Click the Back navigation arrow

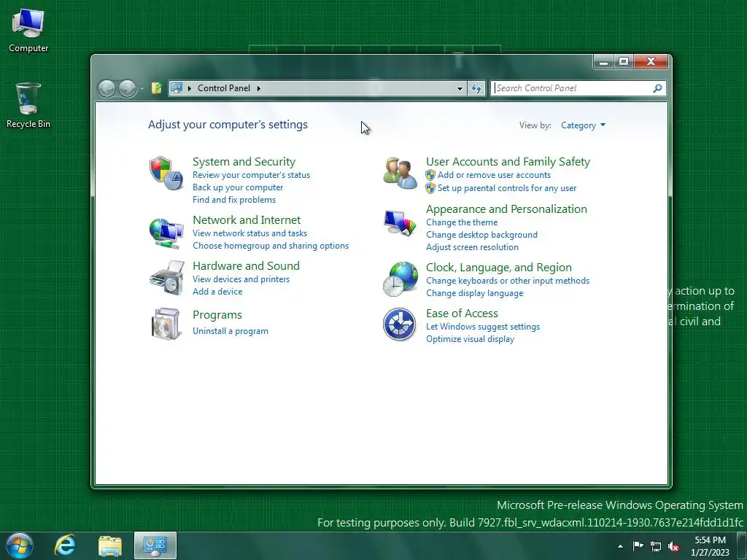pos(107,88)
